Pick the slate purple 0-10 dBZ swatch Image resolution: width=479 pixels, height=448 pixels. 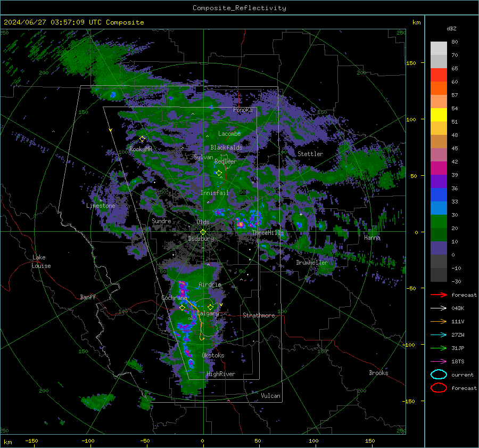coord(439,248)
